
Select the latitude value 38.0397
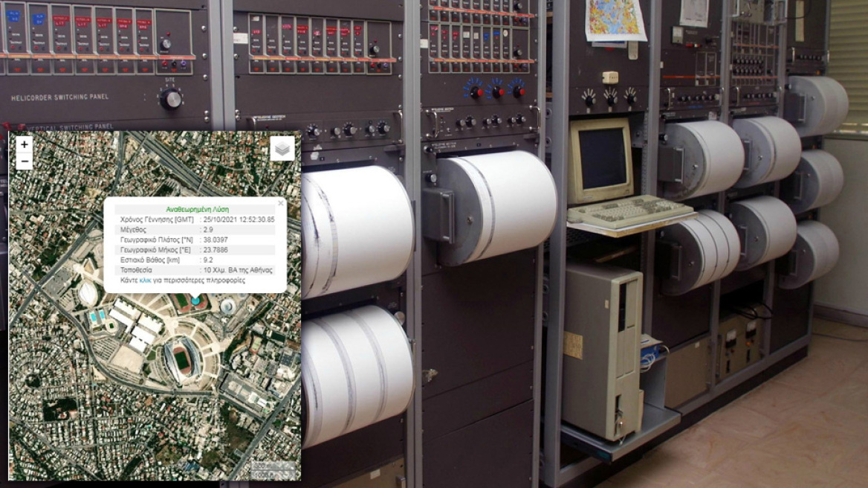click(216, 240)
